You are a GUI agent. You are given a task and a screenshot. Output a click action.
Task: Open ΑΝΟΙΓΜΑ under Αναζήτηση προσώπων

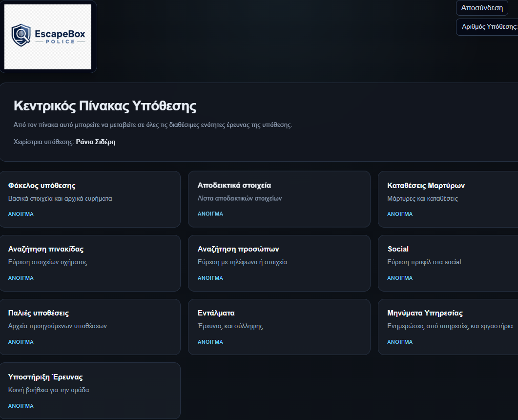coord(210,278)
